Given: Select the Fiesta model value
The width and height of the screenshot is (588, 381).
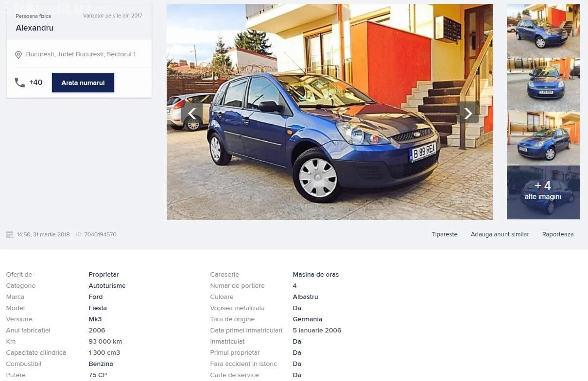Looking at the screenshot, I should coord(98,308).
